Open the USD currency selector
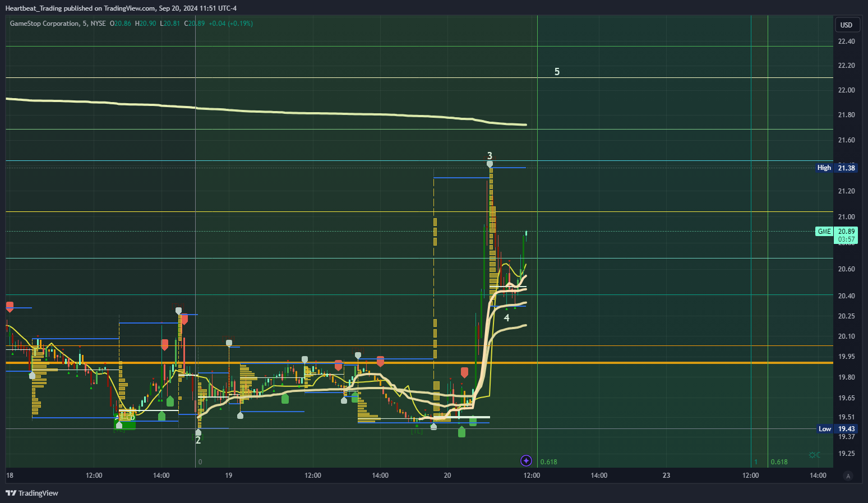This screenshot has height=503, width=868. [x=846, y=25]
